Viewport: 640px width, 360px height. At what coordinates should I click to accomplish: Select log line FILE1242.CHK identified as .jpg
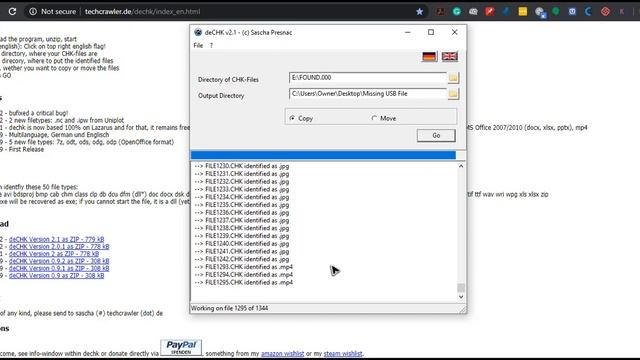tap(242, 259)
